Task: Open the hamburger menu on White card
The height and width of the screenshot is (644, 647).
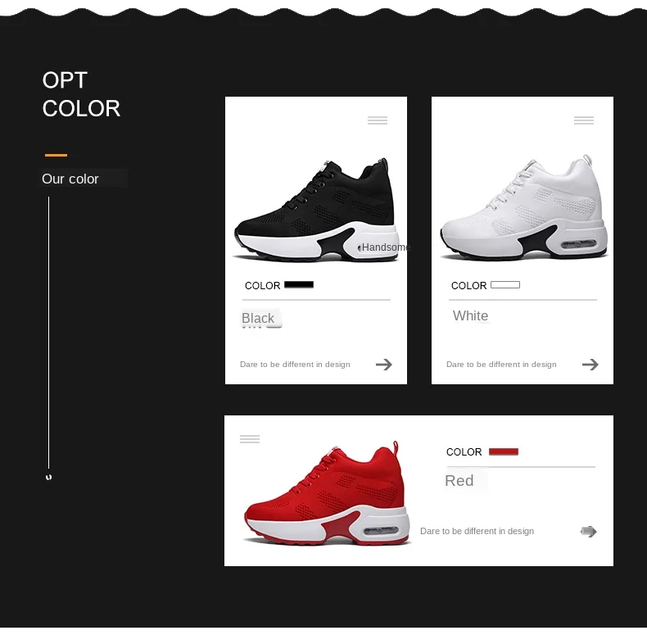Action: [x=583, y=120]
